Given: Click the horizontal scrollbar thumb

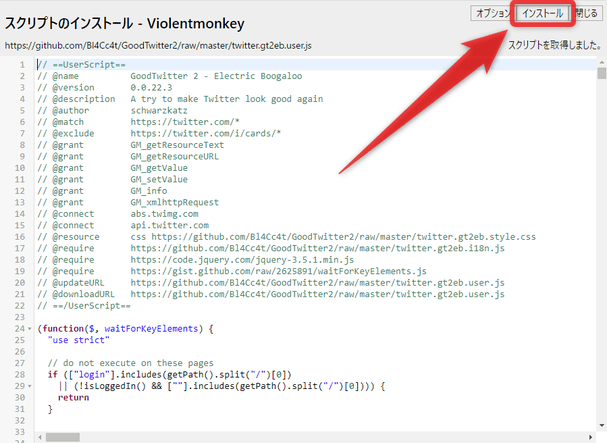Looking at the screenshot, I should (63, 437).
